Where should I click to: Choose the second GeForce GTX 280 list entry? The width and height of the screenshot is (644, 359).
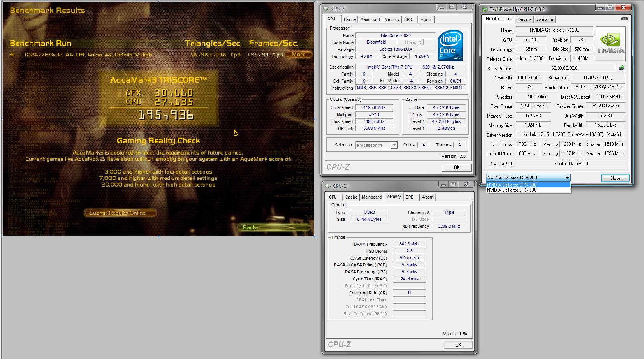528,190
